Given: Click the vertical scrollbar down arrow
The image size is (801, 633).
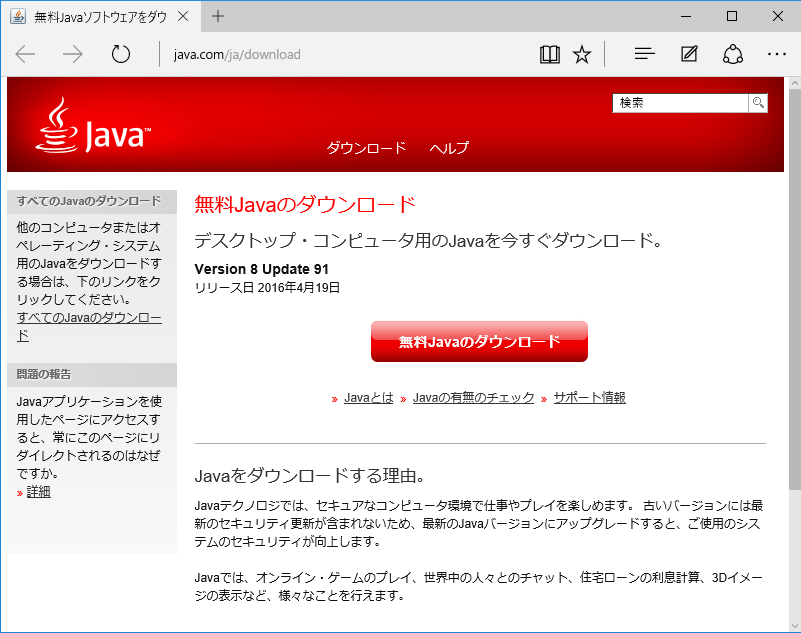Looking at the screenshot, I should [x=793, y=624].
